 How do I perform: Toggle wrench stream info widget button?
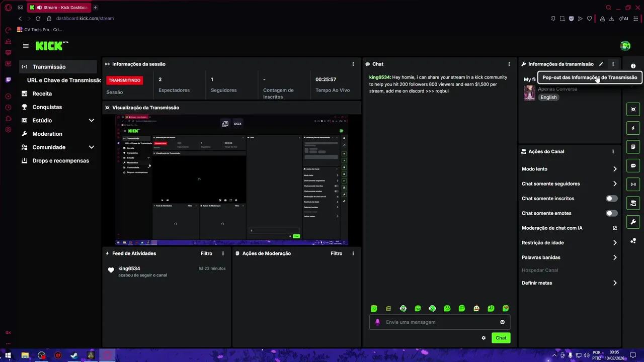tap(633, 222)
